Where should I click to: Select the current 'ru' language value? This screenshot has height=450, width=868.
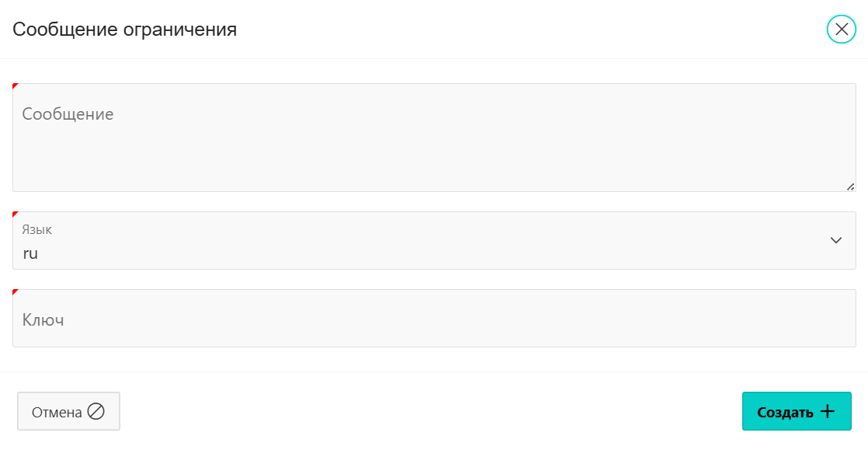(x=30, y=254)
